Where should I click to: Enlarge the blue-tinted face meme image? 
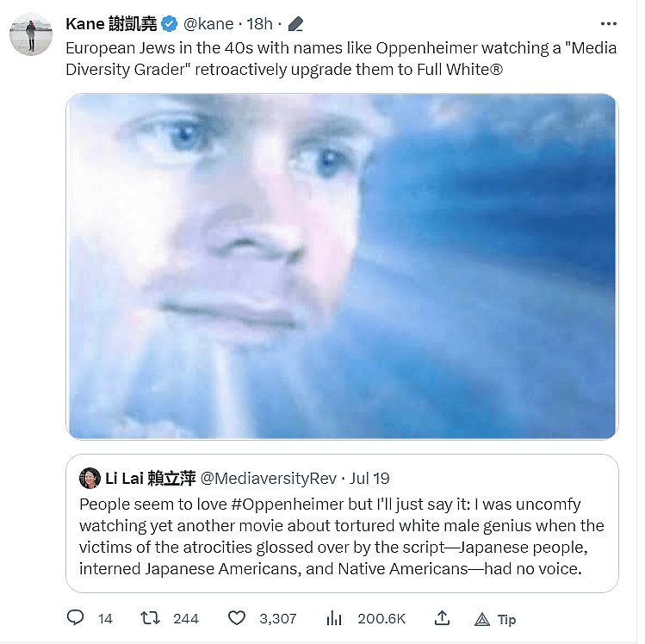(x=342, y=266)
